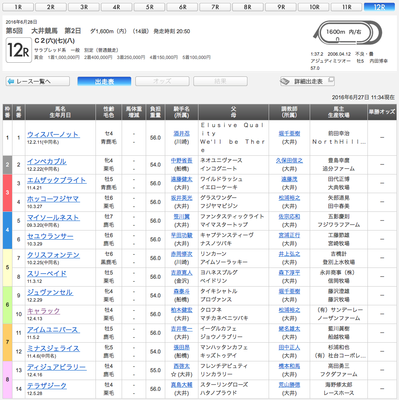399x400 pixels.
Task: Switch to the 11R race tab
Action: [347, 7]
